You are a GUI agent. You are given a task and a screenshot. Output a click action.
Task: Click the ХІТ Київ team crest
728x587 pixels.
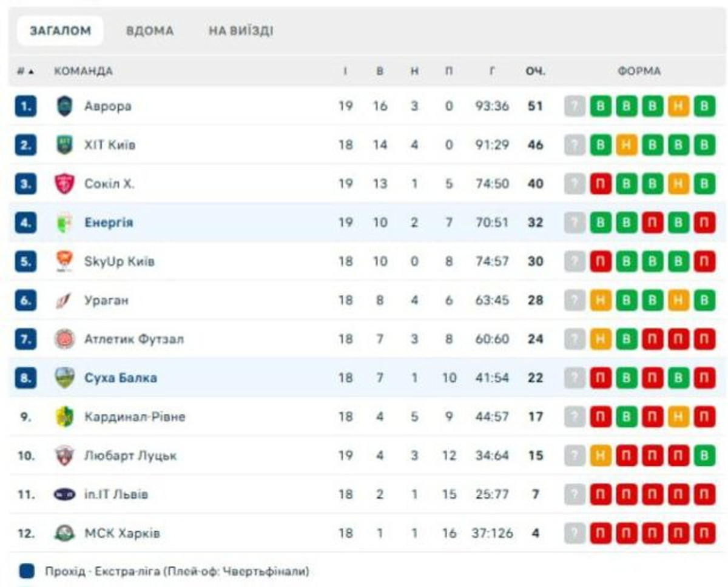click(x=64, y=146)
